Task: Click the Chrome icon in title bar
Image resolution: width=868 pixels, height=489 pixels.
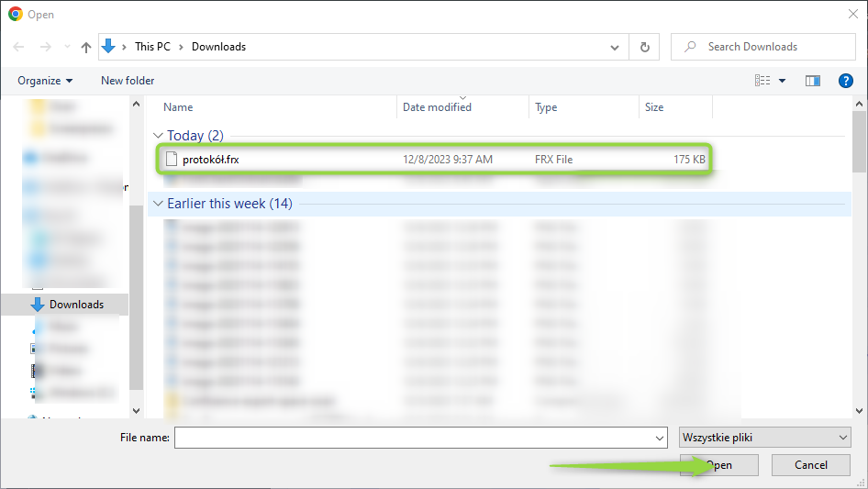Action: (x=15, y=14)
